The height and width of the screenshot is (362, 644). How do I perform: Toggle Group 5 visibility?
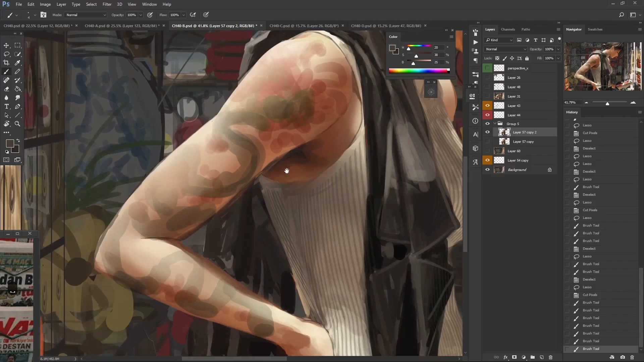487,124
